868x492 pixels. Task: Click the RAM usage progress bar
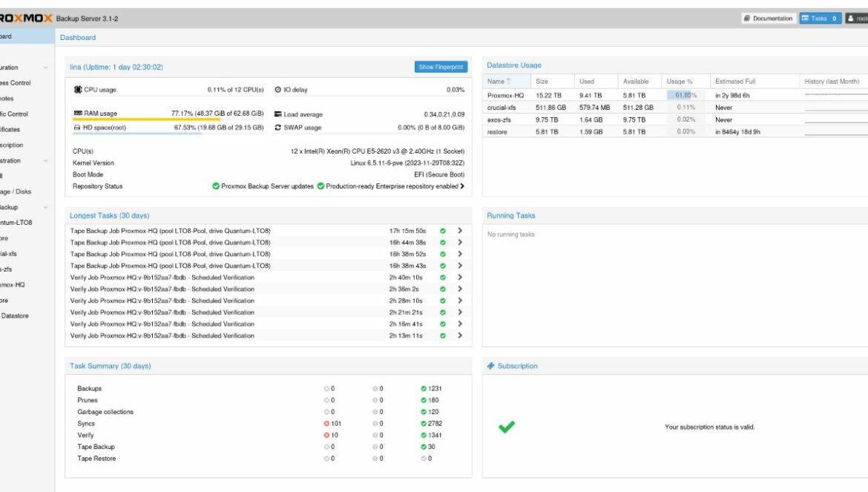coord(169,119)
